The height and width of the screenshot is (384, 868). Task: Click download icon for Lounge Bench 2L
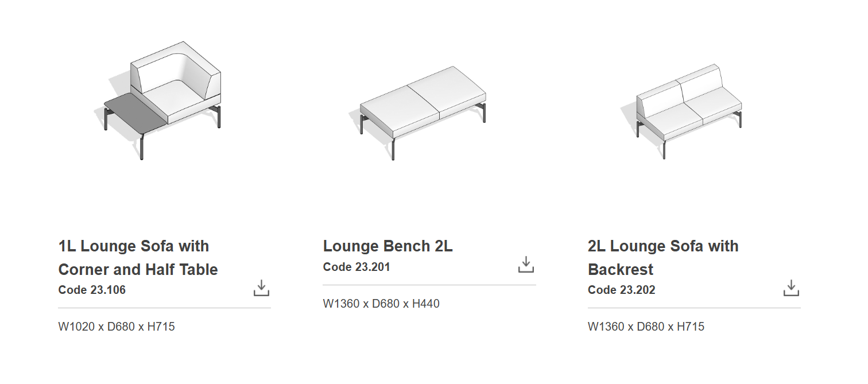526,265
